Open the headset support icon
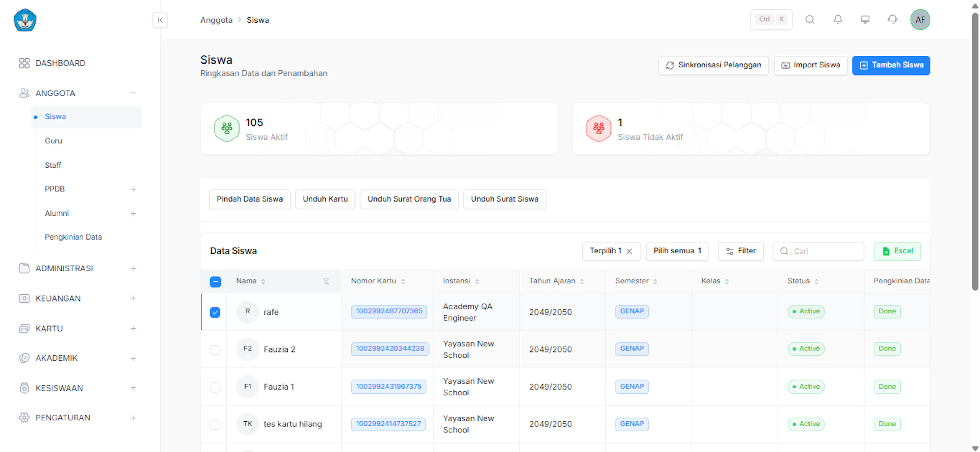The image size is (980, 452). point(892,19)
